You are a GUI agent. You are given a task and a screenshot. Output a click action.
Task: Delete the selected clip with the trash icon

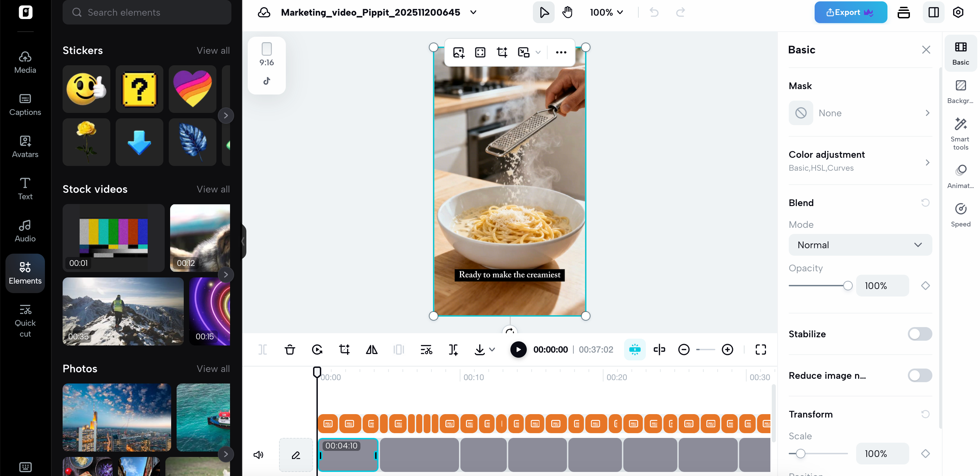[290, 350]
